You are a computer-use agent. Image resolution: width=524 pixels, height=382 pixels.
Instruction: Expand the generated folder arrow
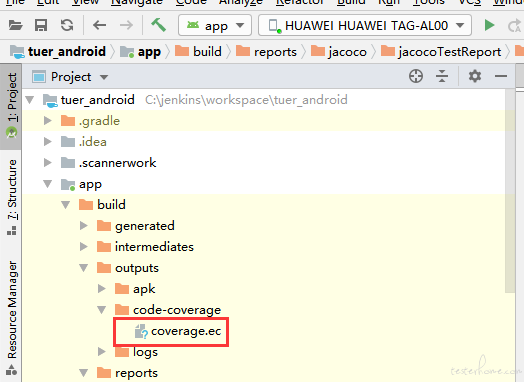click(x=84, y=226)
